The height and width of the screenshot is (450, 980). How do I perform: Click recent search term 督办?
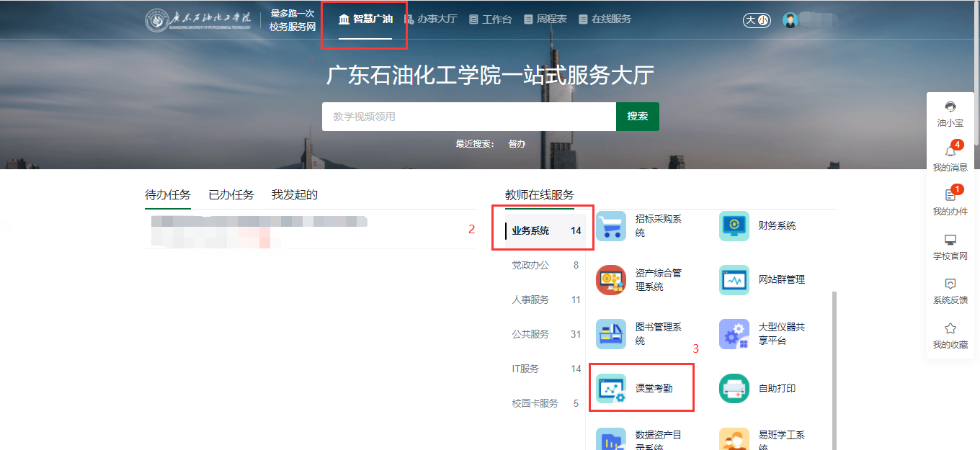(x=517, y=144)
